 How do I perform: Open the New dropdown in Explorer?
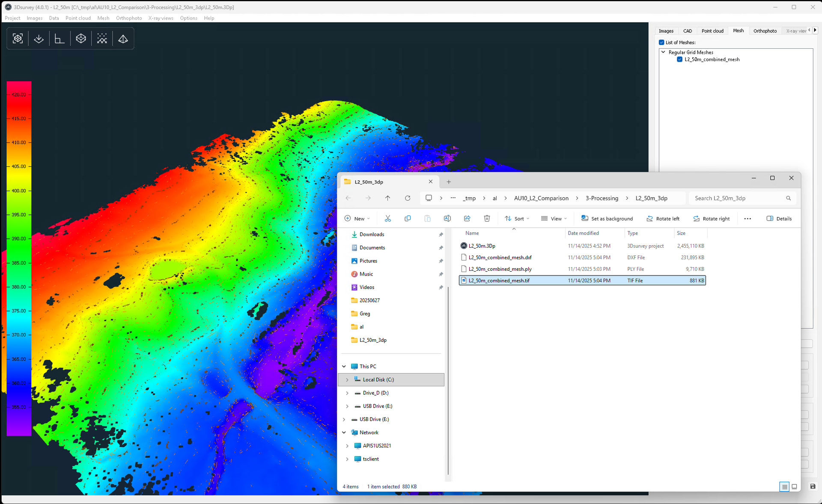357,219
